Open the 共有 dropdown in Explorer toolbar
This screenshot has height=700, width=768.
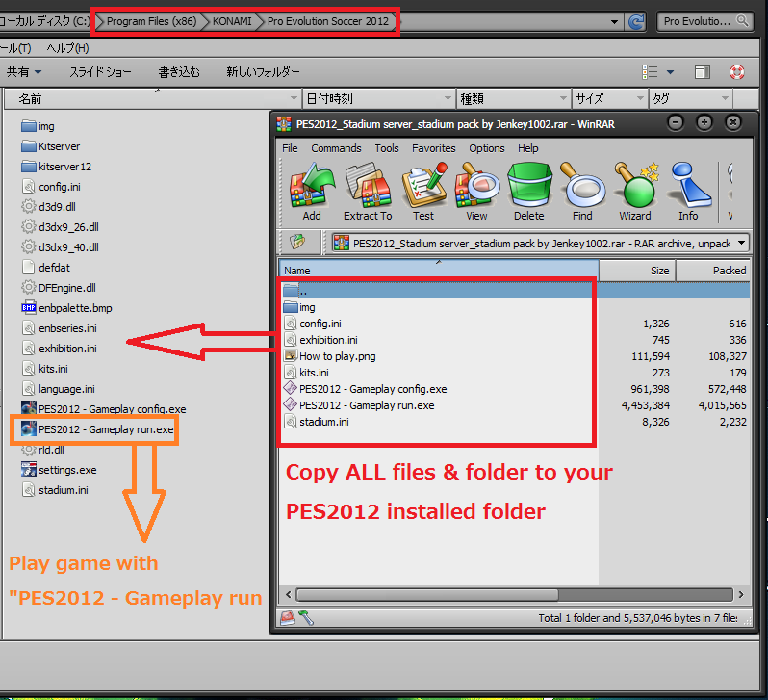[x=24, y=72]
